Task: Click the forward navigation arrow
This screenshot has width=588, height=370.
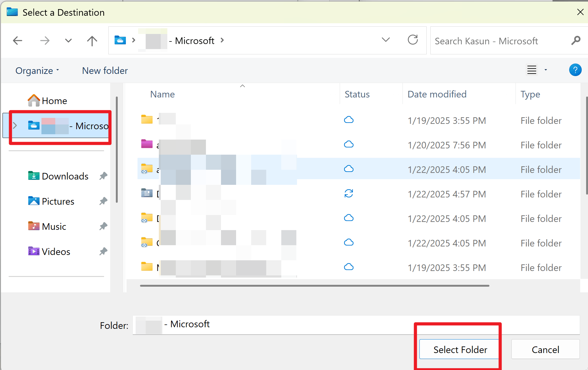Action: (45, 41)
